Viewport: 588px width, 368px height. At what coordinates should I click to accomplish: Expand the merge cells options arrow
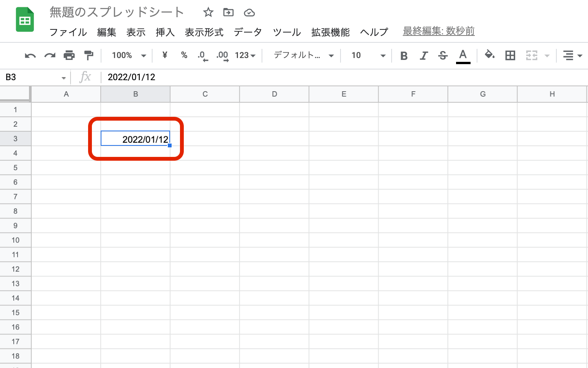tap(547, 56)
